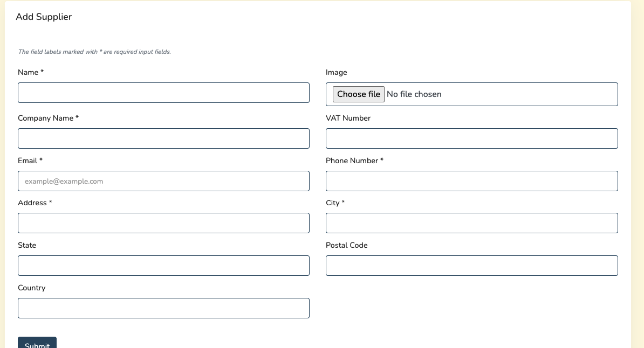Screen dimensions: 644x348
Task: Click the VAT Number label
Action: coord(348,118)
